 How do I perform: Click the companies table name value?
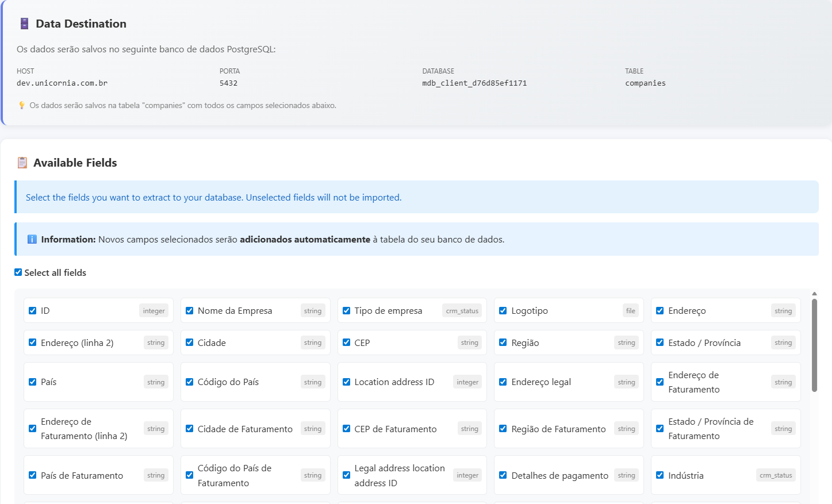click(x=645, y=83)
